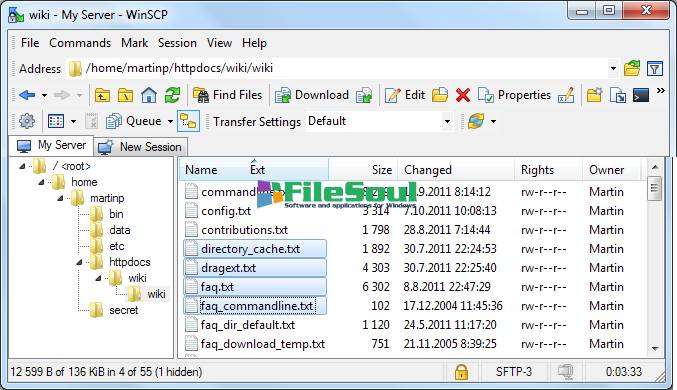Open the Commands menu
The image size is (677, 390).
coord(80,43)
